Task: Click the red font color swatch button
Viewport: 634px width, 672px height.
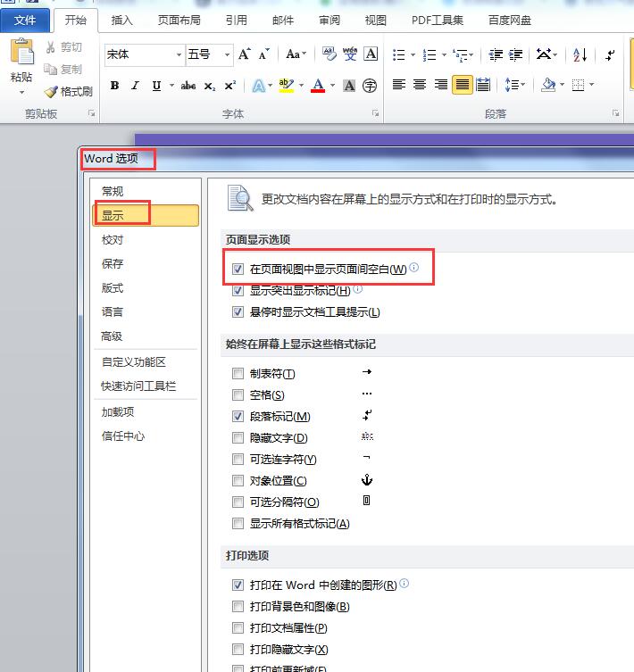Action: tap(317, 86)
